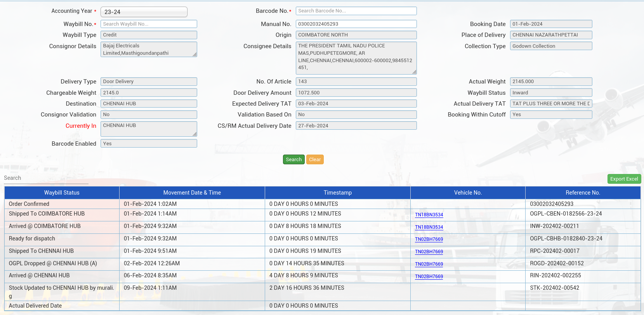Select the Manual No. input field
Image resolution: width=644 pixels, height=315 pixels.
[x=356, y=24]
